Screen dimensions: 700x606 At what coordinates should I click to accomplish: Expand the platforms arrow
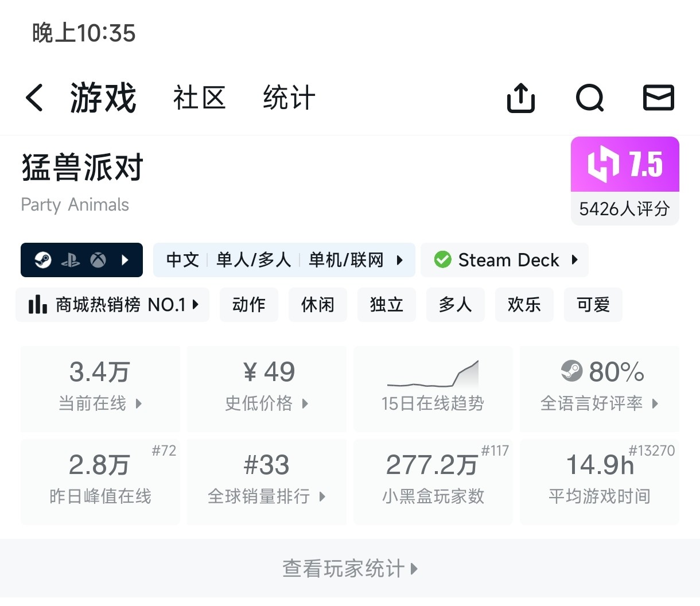tap(126, 260)
